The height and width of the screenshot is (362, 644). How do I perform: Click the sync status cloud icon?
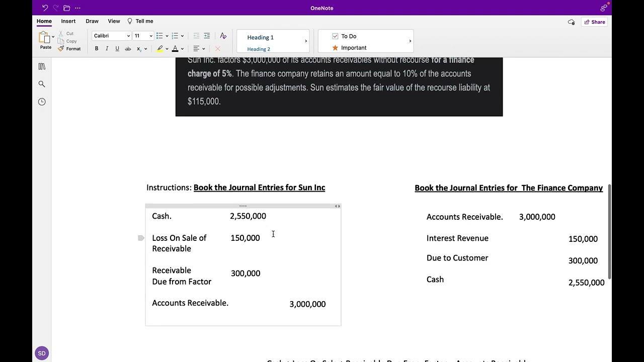tap(571, 22)
